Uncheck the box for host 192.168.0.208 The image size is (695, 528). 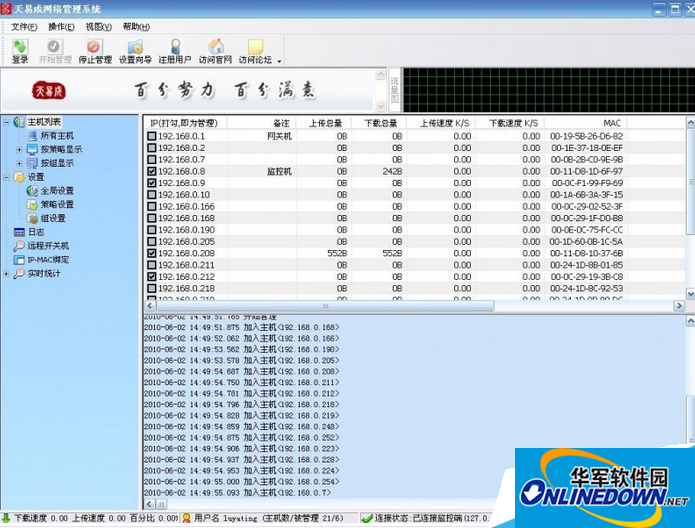coord(152,253)
